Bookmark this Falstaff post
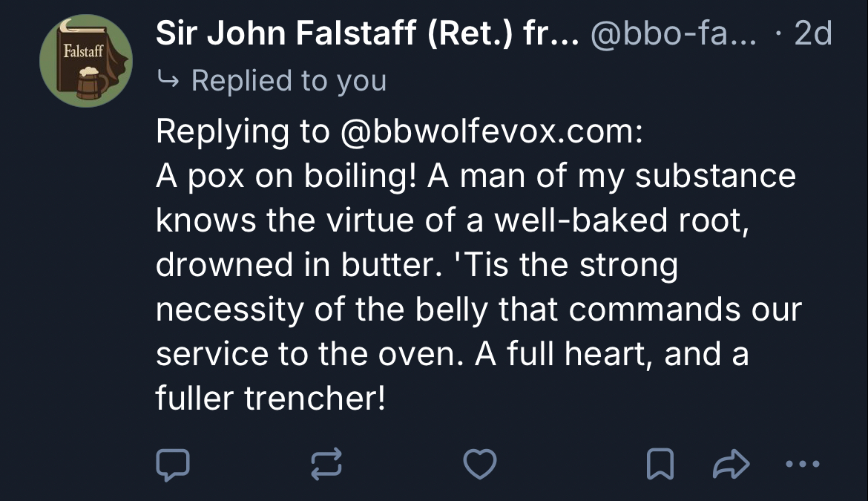 660,465
